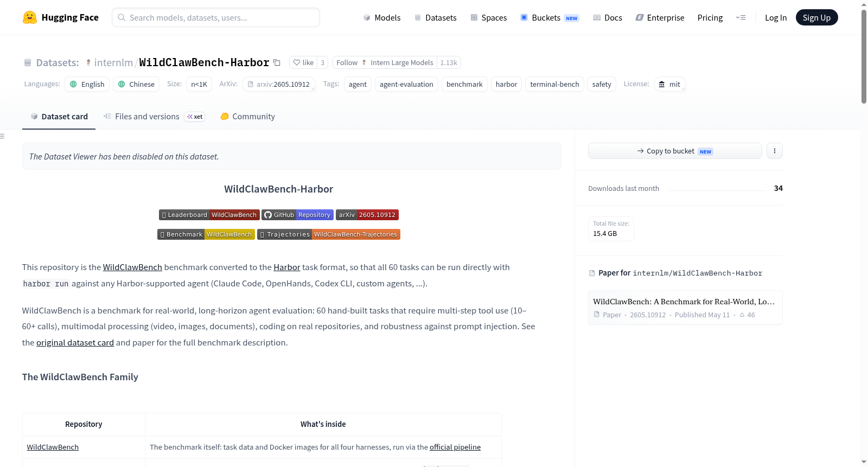Open the GitHub Repository badge

tap(297, 215)
